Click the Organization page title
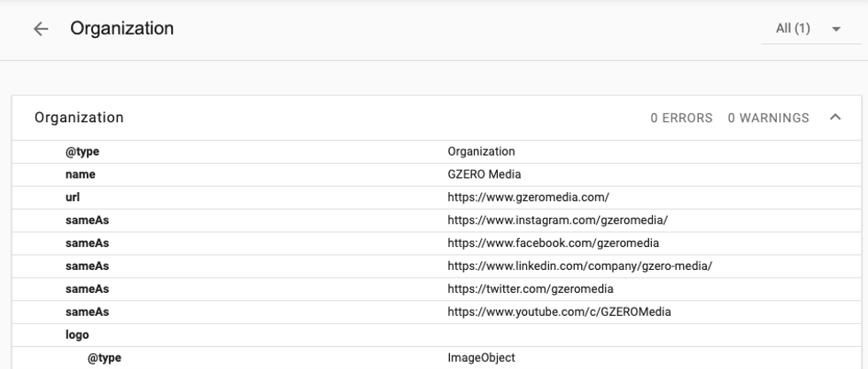The image size is (868, 369). [x=122, y=29]
